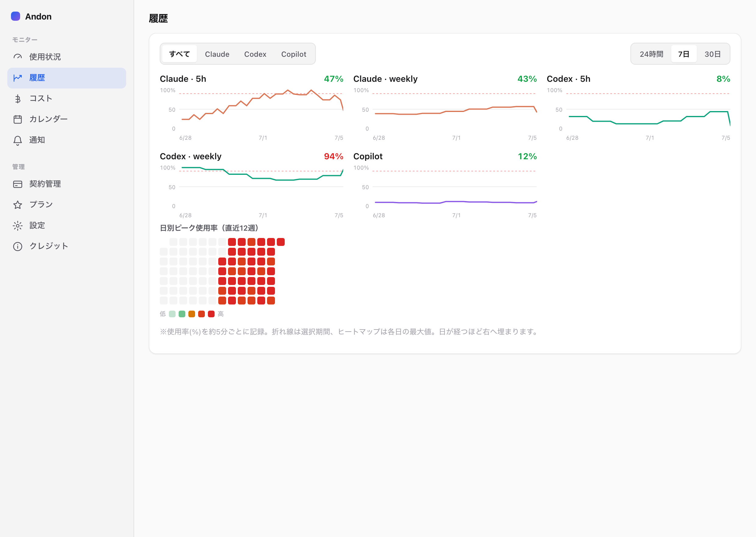Open クレジット in the sidebar
This screenshot has height=537, width=756.
[67, 246]
